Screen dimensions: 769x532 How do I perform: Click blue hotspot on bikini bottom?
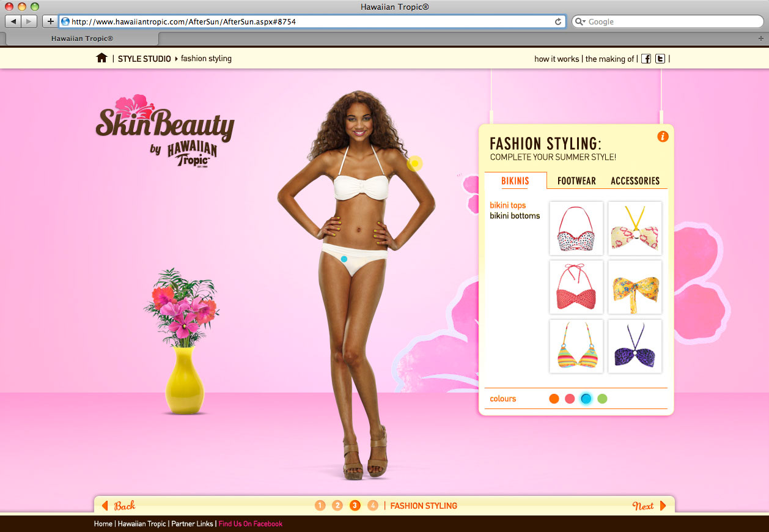coord(344,259)
